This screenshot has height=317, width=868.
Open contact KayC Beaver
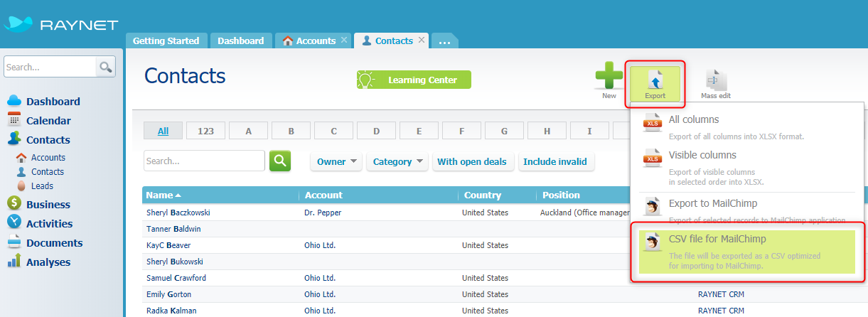click(168, 245)
